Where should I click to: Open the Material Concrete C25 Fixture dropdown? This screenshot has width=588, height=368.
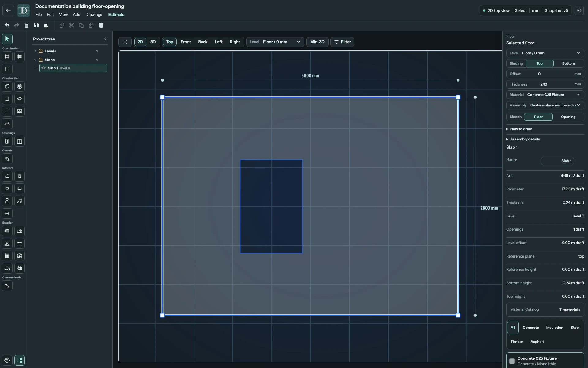[545, 95]
